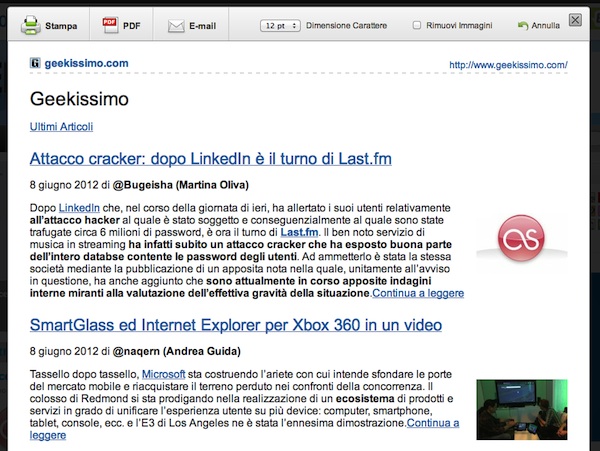The width and height of the screenshot is (600, 451).
Task: Open the 12 pt font size dropdown
Action: coord(280,26)
